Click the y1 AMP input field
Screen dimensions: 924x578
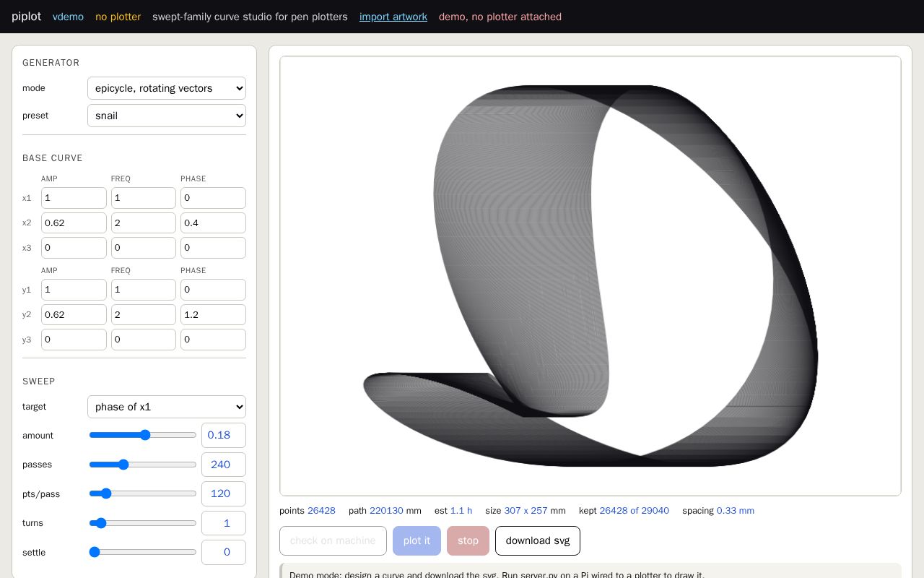click(x=74, y=290)
